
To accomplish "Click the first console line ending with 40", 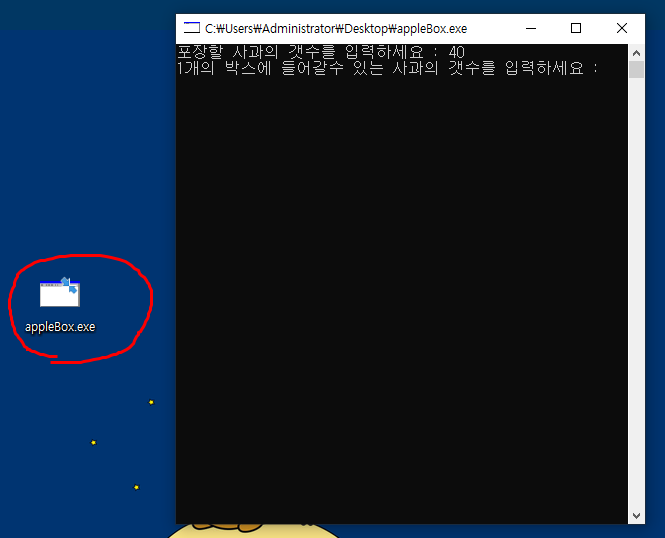I will click(x=321, y=52).
